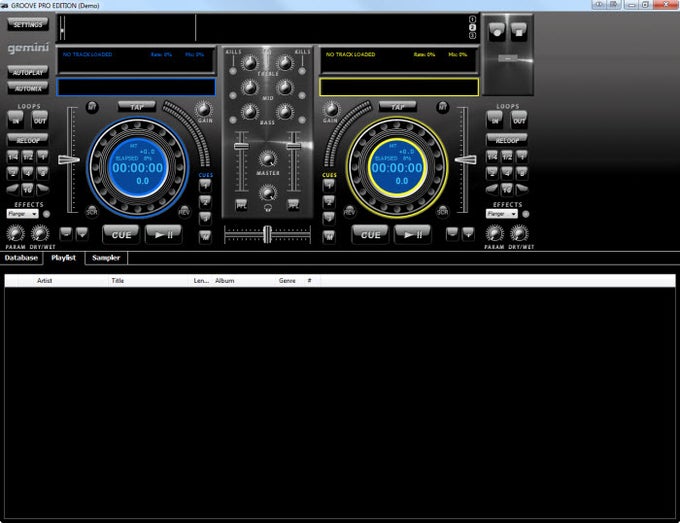Image resolution: width=680 pixels, height=523 pixels.
Task: Open the SETTINGS button
Action: pyautogui.click(x=28, y=24)
